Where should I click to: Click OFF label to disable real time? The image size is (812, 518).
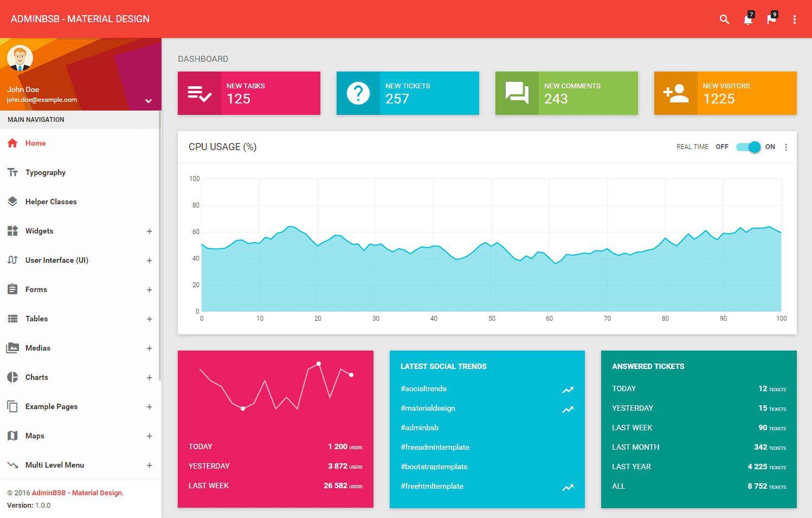coord(721,146)
